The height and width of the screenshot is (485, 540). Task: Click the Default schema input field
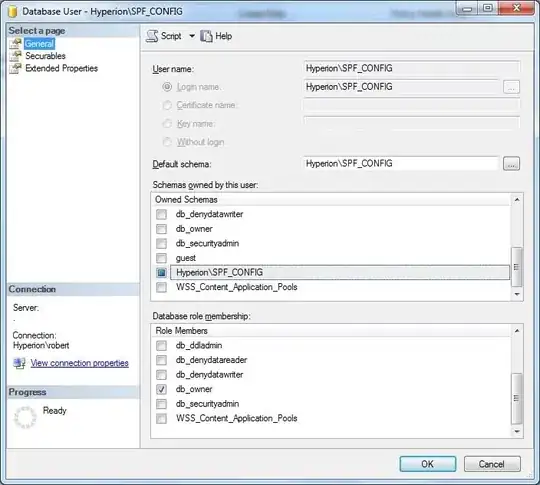click(401, 163)
